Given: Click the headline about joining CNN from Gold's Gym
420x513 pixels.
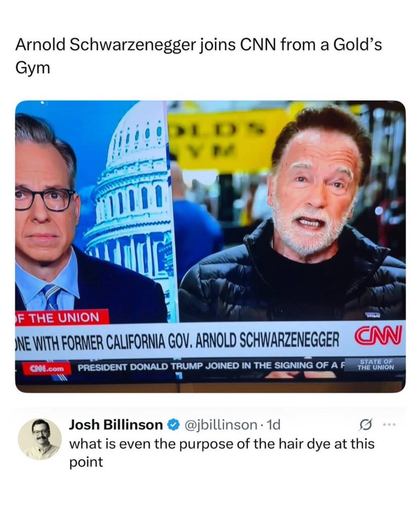Looking at the screenshot, I should [x=199, y=55].
